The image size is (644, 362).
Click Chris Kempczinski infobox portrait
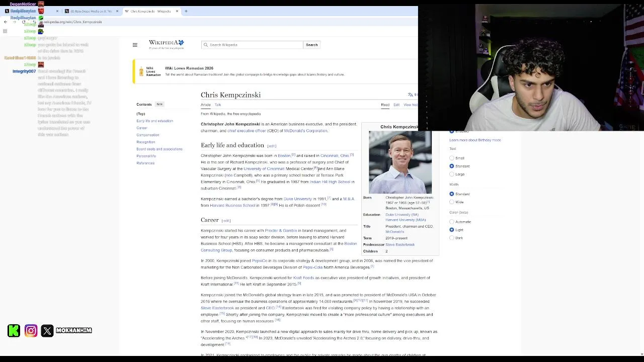click(x=400, y=162)
